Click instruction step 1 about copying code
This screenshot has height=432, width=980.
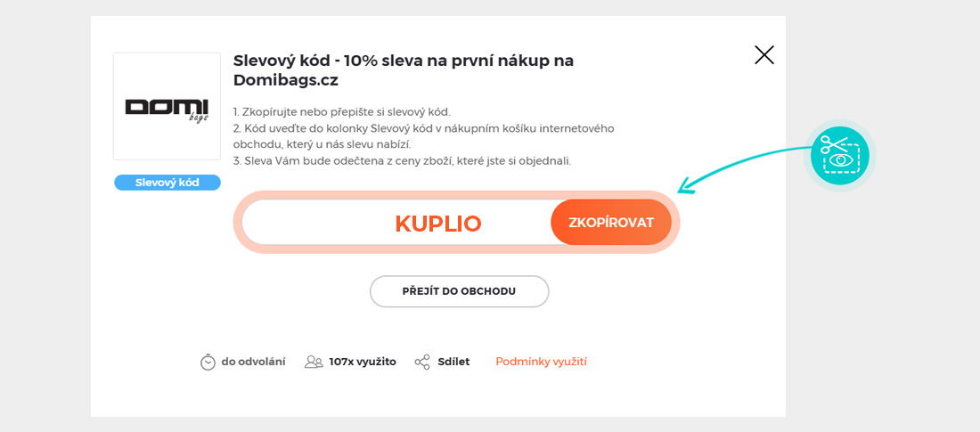pyautogui.click(x=342, y=111)
